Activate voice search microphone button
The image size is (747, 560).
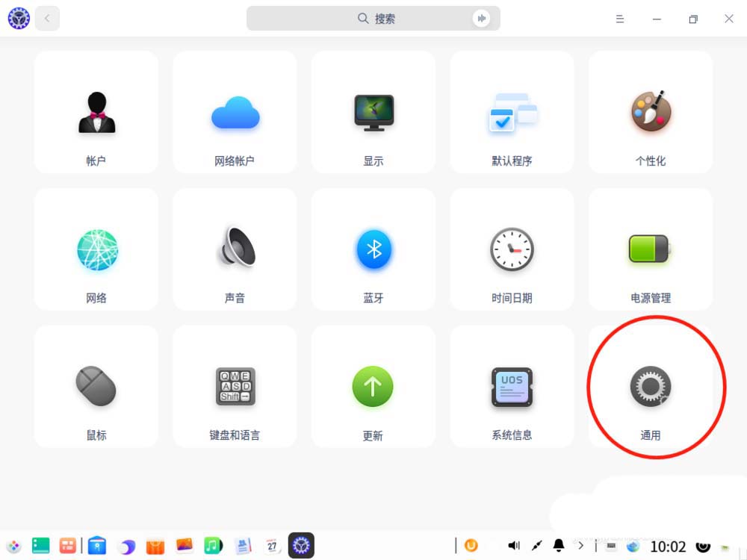481,19
